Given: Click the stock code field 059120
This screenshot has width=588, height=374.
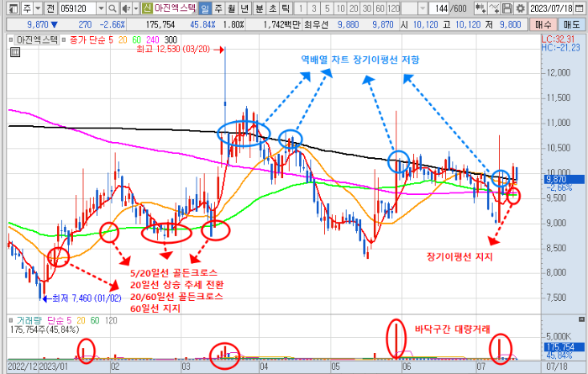Looking at the screenshot, I should (77, 8).
